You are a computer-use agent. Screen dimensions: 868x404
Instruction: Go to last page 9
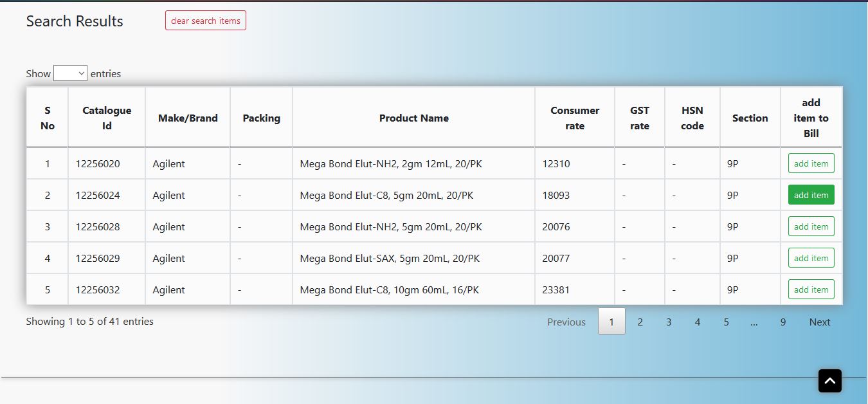point(782,322)
